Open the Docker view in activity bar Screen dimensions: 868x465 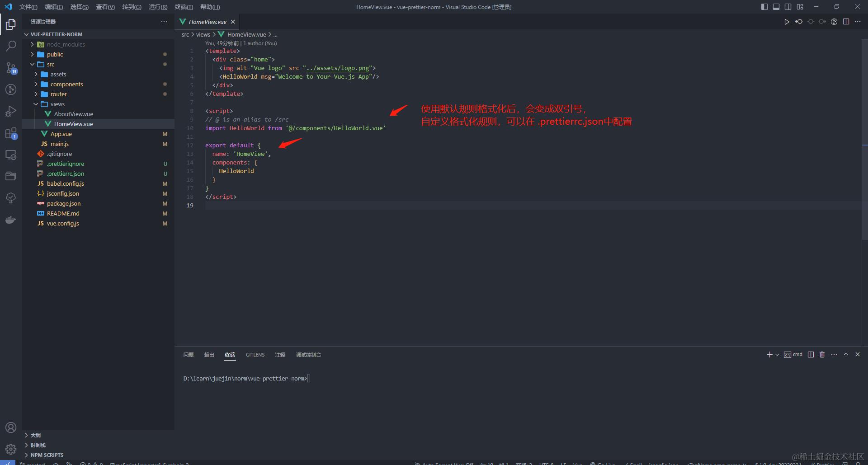pyautogui.click(x=11, y=220)
